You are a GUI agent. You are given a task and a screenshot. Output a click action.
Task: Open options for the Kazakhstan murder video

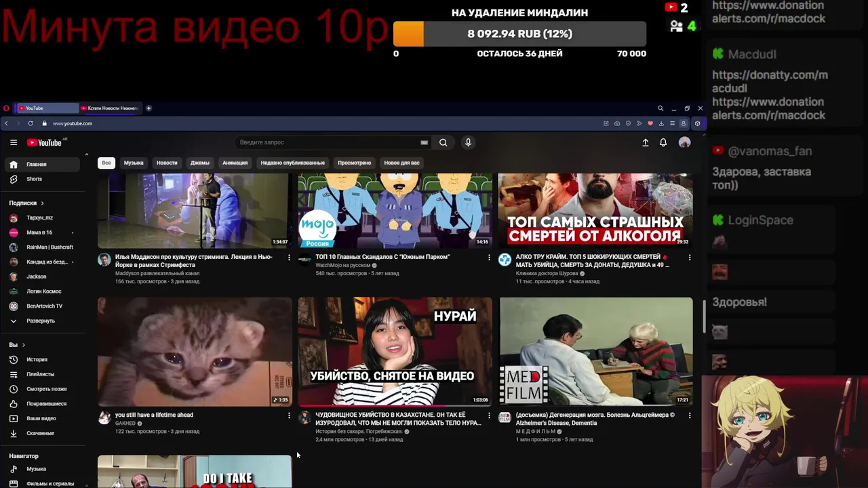(x=489, y=415)
